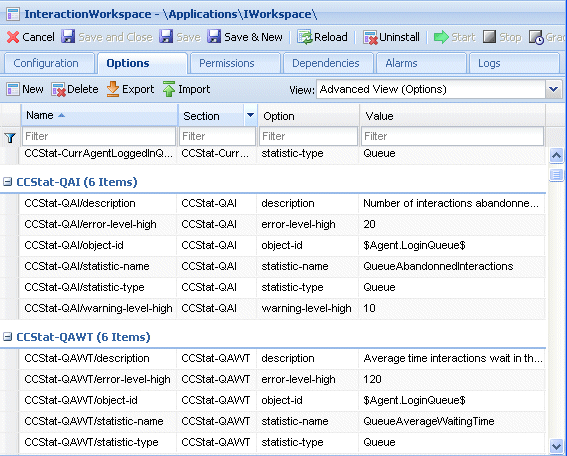This screenshot has width=567, height=456.
Task: Click the red Cancel X icon
Action: point(13,37)
